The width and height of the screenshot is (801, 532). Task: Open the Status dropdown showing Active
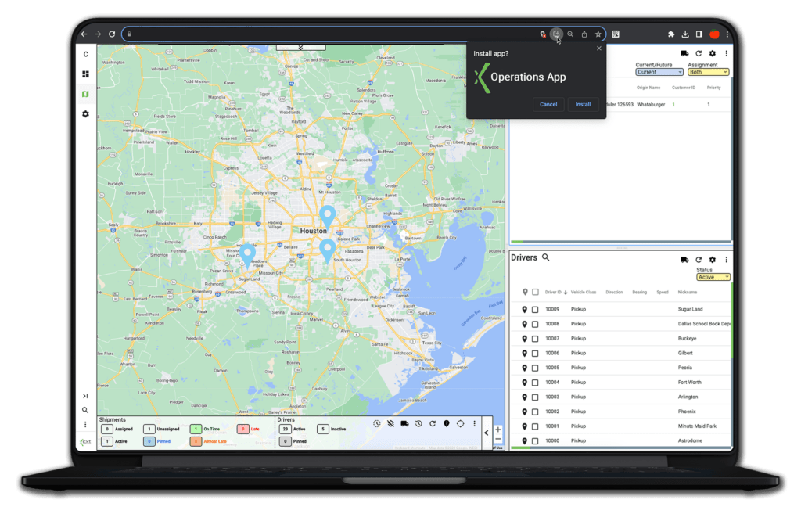(x=713, y=277)
